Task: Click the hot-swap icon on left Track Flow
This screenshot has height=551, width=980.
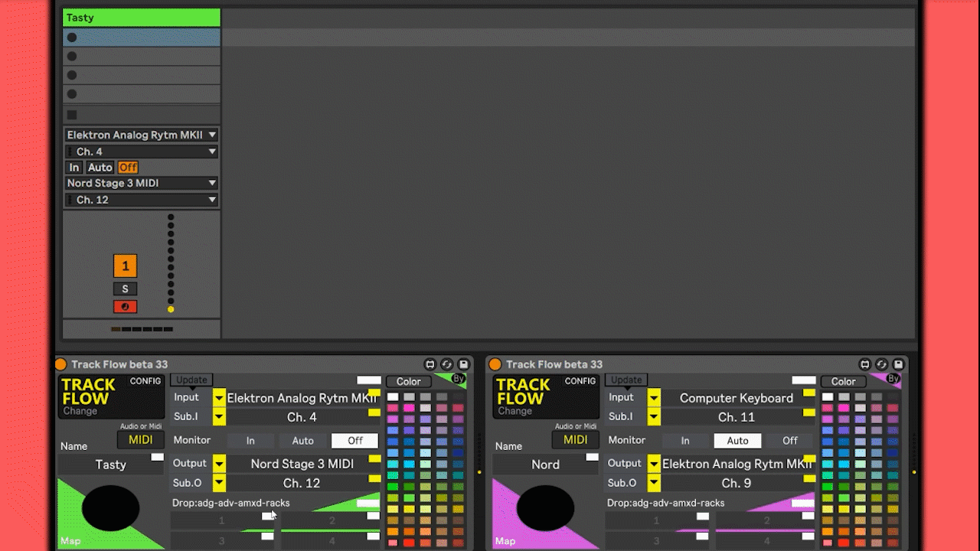Action: (x=447, y=365)
